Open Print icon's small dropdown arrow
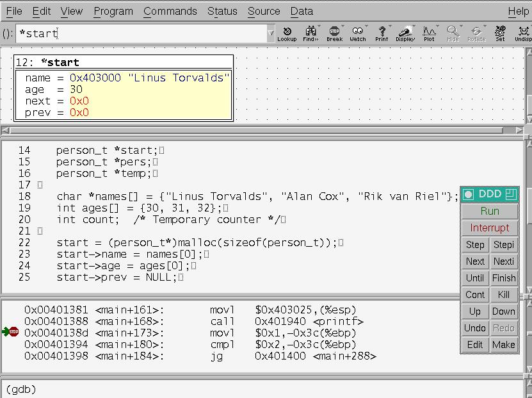Image resolution: width=532 pixels, height=398 pixels. pos(390,26)
